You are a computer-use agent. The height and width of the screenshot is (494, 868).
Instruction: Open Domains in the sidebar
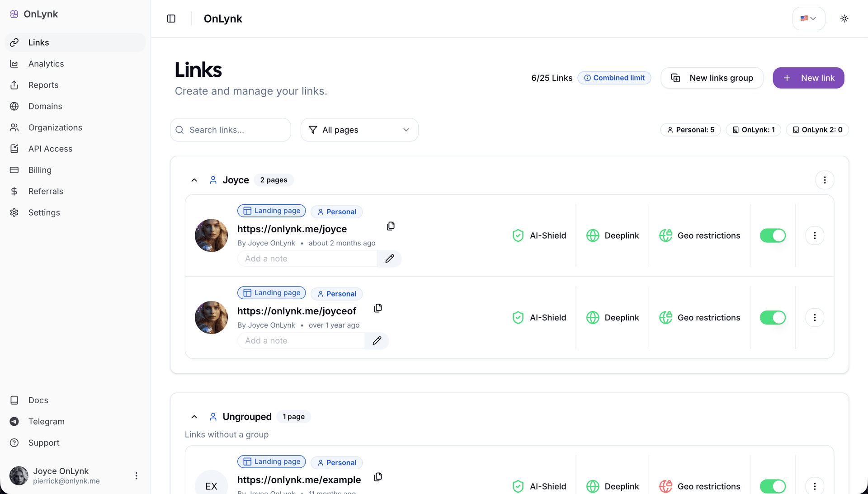click(75, 106)
